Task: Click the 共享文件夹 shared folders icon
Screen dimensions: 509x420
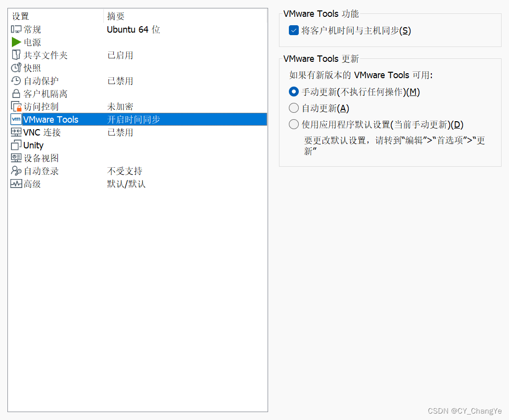Action: pyautogui.click(x=16, y=55)
